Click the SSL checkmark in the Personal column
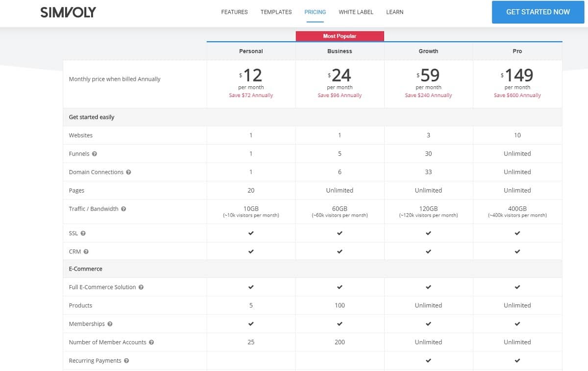 coord(251,233)
